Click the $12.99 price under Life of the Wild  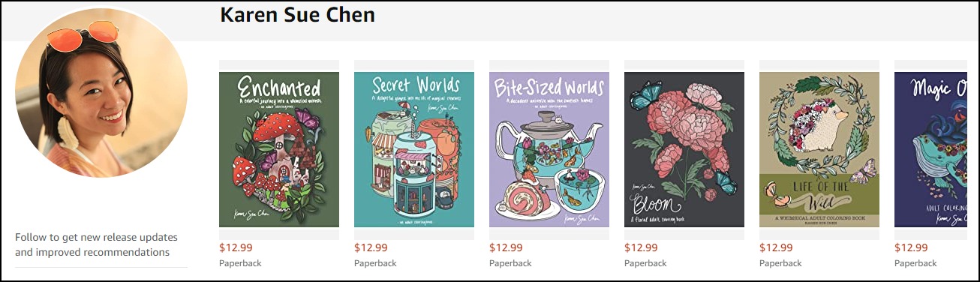point(776,247)
